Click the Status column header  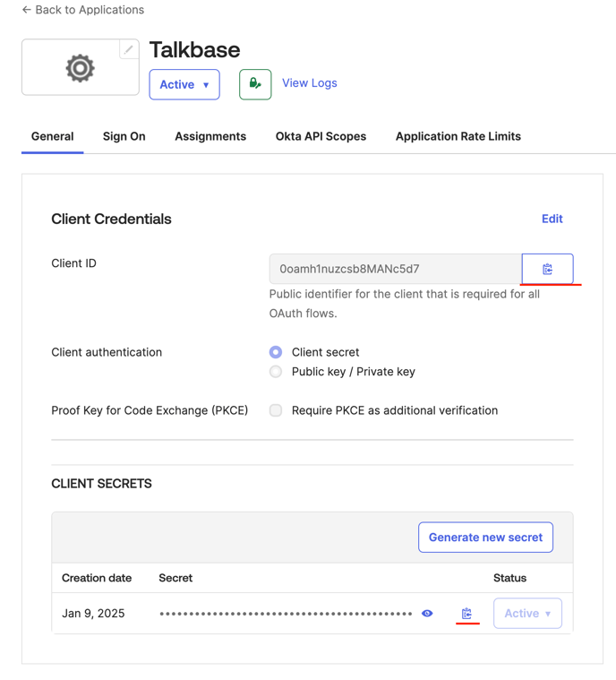[509, 578]
